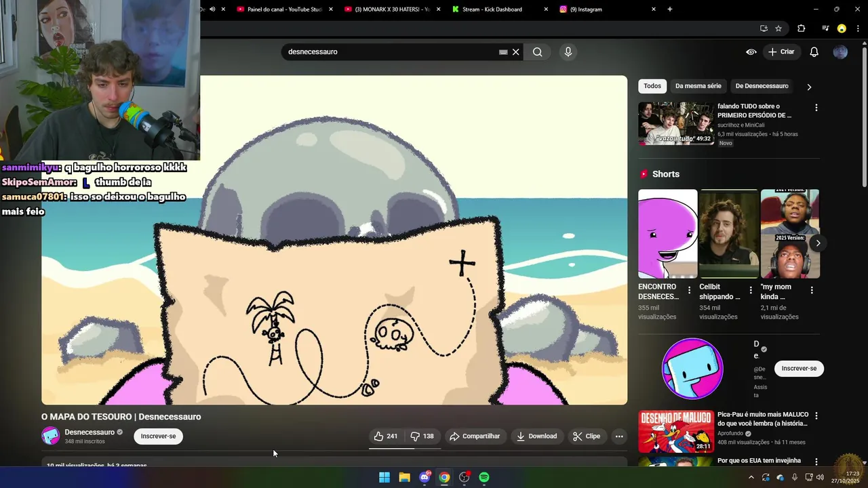Open options for the Pica-Pau video
Screen dimensions: 868x488
[x=816, y=415]
